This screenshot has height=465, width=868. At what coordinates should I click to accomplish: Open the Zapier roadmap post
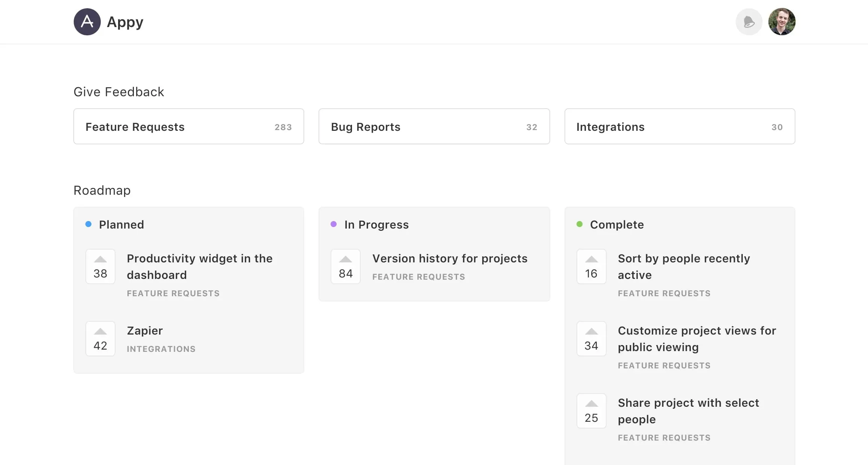coord(144,330)
